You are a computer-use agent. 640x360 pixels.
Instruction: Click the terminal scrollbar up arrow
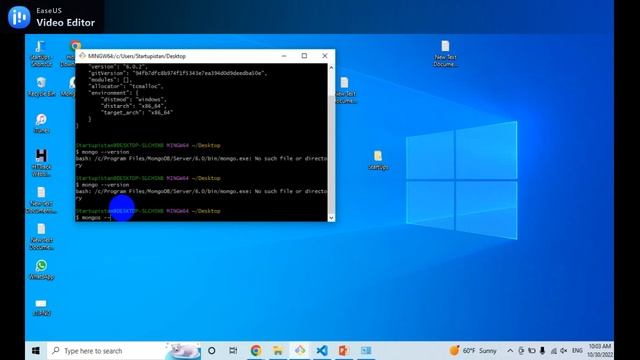(331, 68)
